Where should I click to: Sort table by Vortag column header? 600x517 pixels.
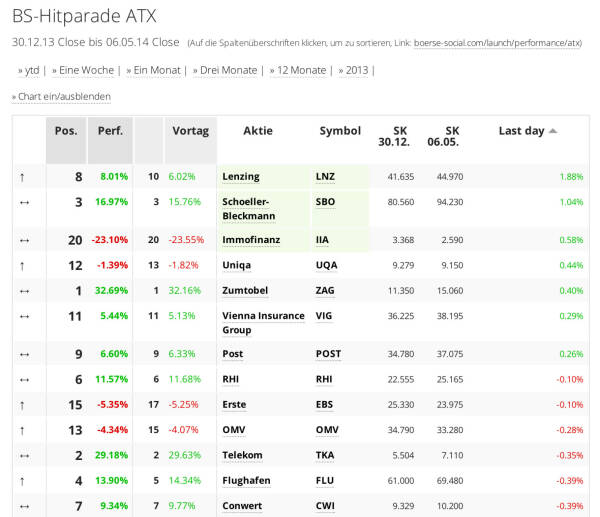click(x=190, y=131)
